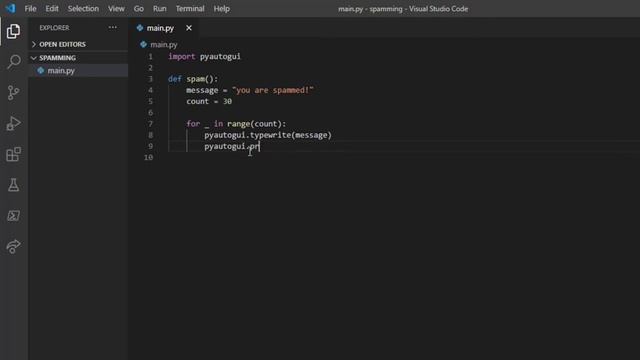Click 'pyautogui.typewrite(message)' line
640x360 pixels.
click(268, 135)
